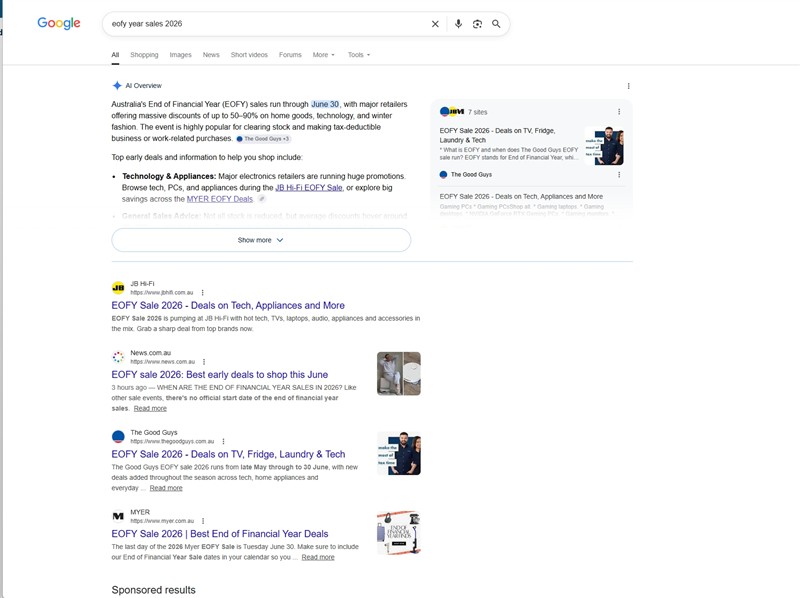
Task: Click the MYER result favicon
Action: (x=118, y=516)
